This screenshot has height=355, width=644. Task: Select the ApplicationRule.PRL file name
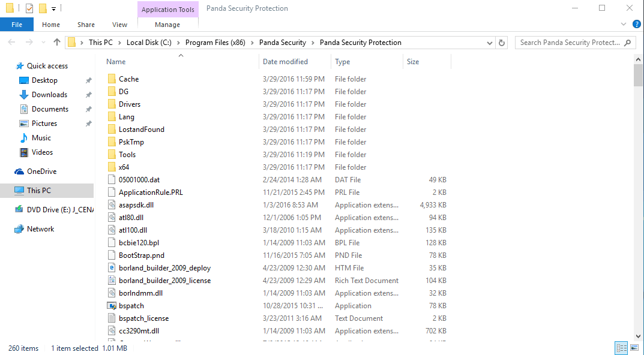pos(151,192)
